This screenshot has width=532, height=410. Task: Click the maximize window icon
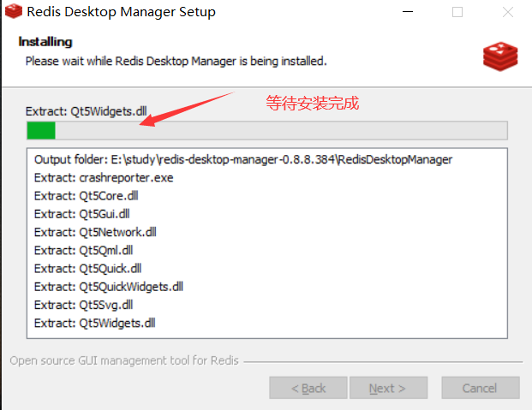[457, 12]
